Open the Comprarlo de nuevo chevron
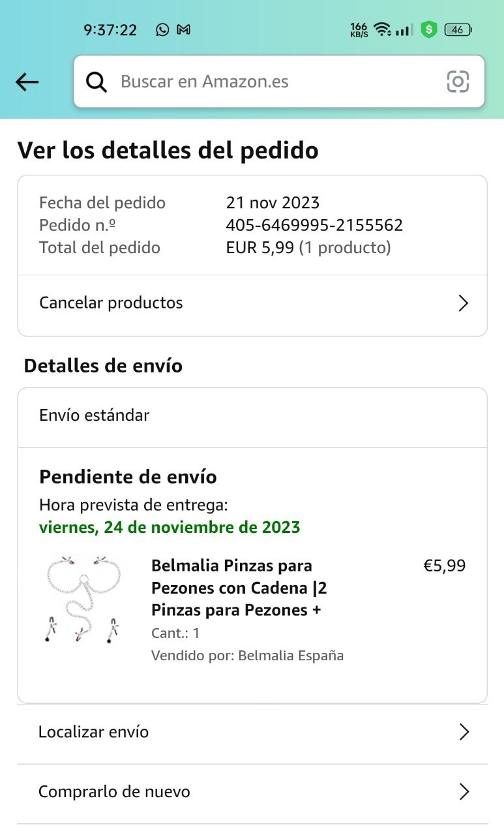 464,792
